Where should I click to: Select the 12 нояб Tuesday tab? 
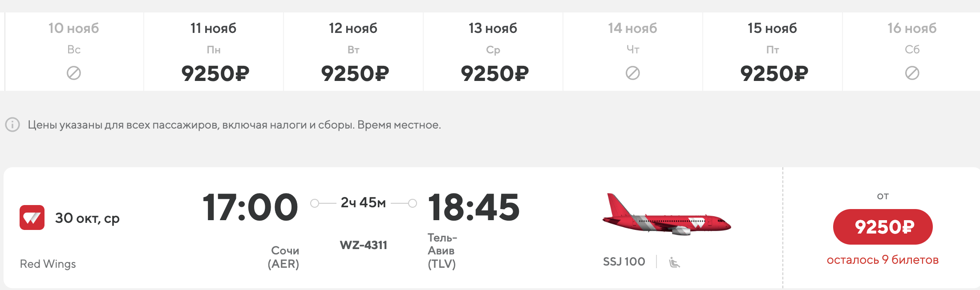(x=353, y=52)
